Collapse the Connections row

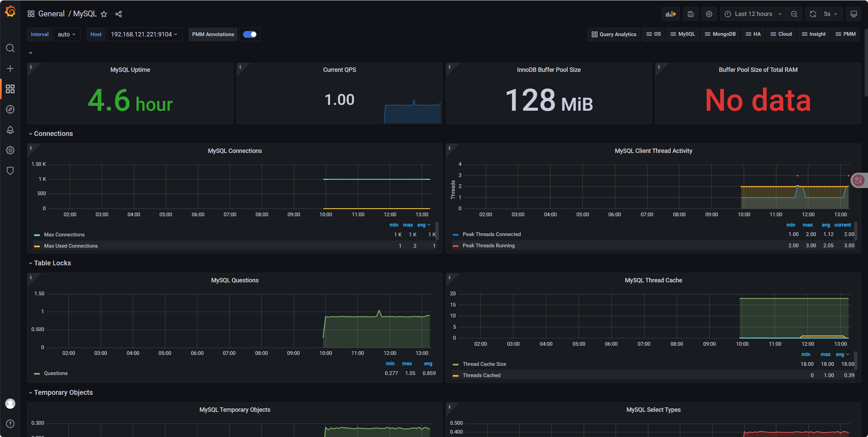[51, 134]
